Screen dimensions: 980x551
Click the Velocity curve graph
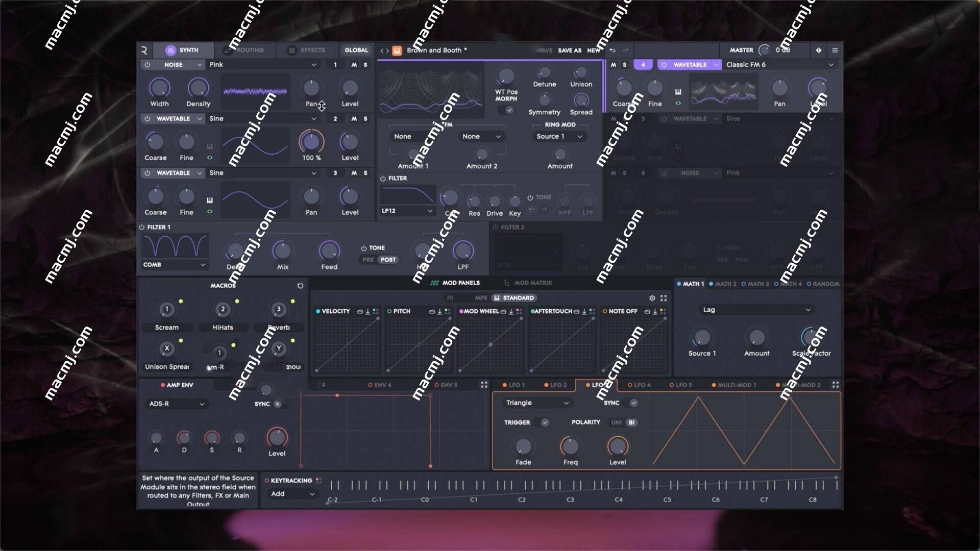(x=347, y=345)
